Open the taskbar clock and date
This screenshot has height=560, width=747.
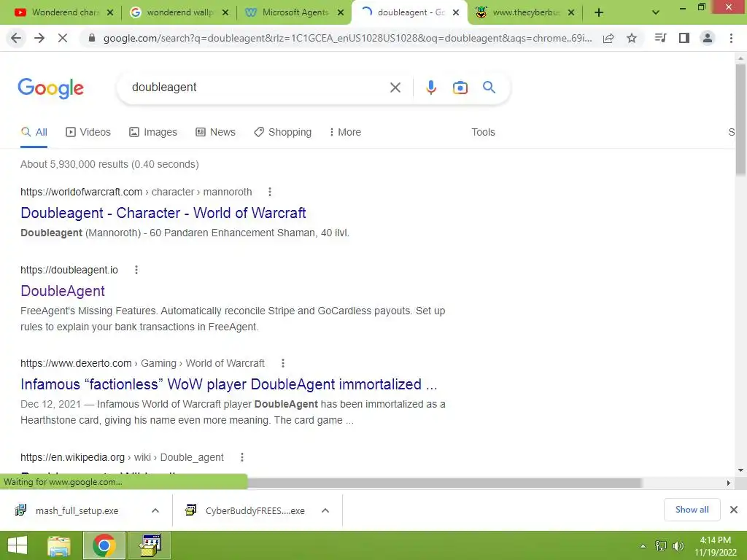715,546
